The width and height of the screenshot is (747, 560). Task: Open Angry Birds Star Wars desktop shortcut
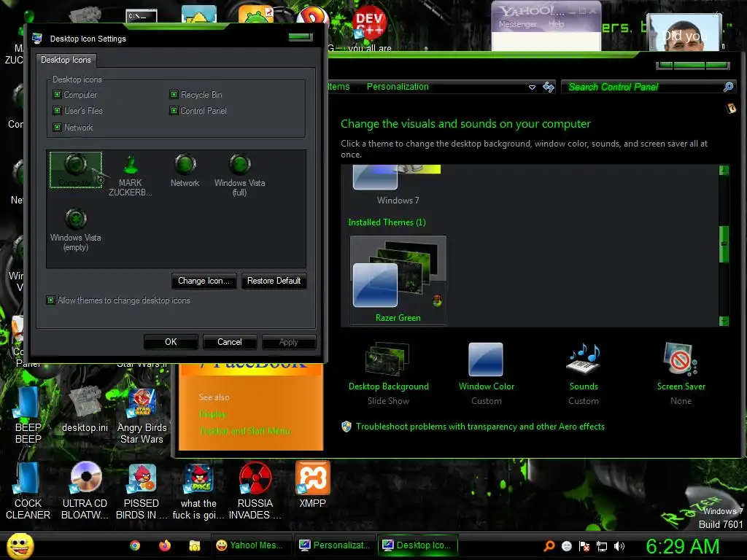[x=142, y=415]
